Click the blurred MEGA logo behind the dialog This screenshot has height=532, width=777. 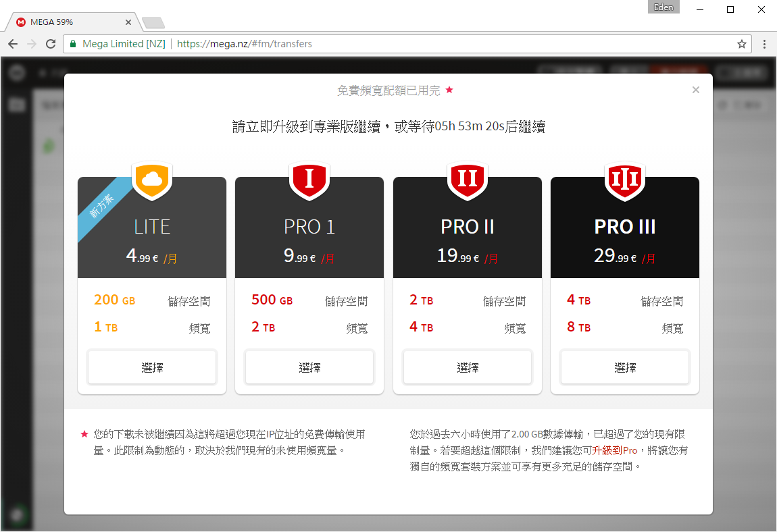tap(17, 73)
